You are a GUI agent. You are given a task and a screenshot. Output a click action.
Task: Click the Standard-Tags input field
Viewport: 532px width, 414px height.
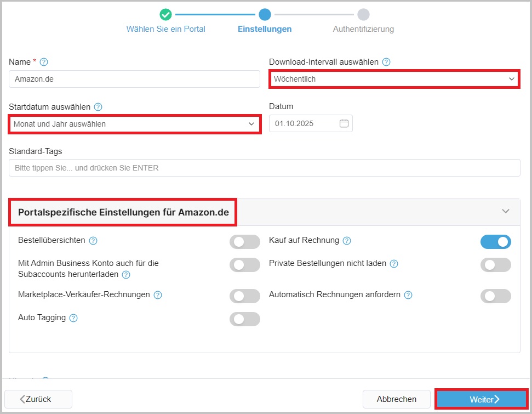pyautogui.click(x=264, y=168)
